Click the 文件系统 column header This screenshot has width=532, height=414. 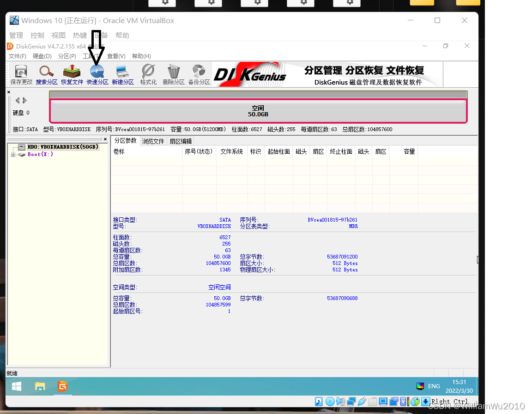coord(232,151)
